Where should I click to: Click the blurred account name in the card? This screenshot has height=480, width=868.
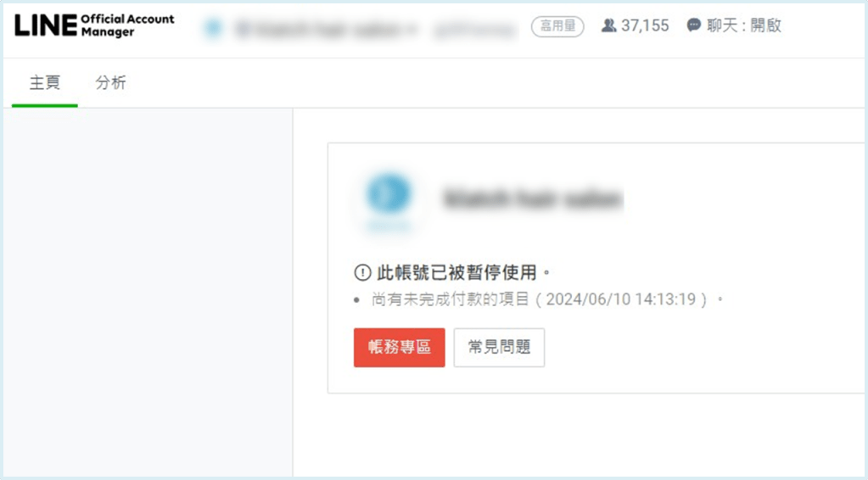point(533,198)
